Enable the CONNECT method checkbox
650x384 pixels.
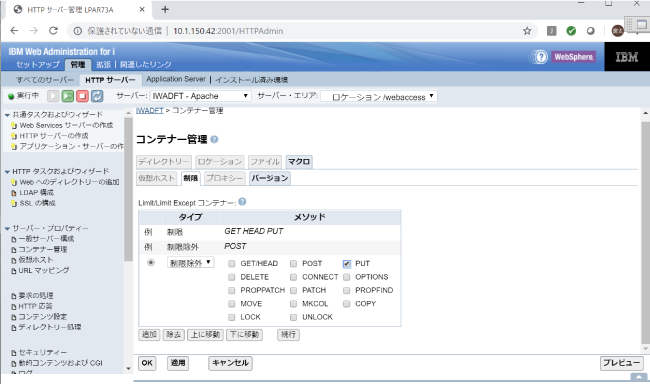pyautogui.click(x=293, y=277)
